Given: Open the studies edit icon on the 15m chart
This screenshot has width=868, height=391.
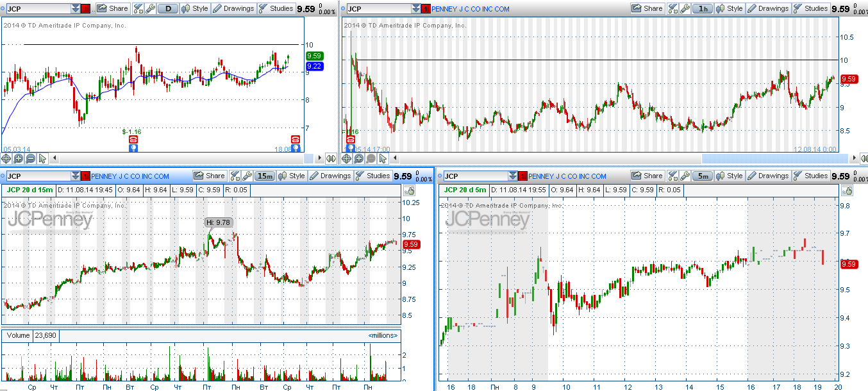Looking at the screenshot, I should coord(235,176).
